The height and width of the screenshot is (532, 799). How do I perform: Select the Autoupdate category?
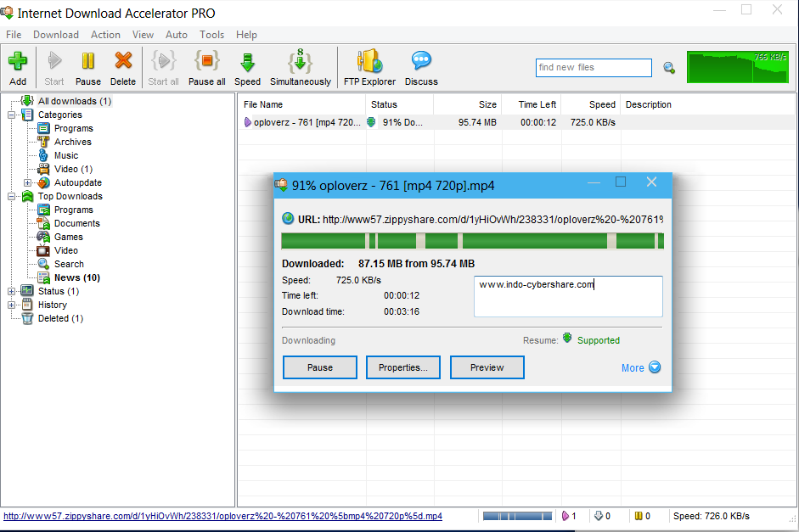[x=78, y=182]
